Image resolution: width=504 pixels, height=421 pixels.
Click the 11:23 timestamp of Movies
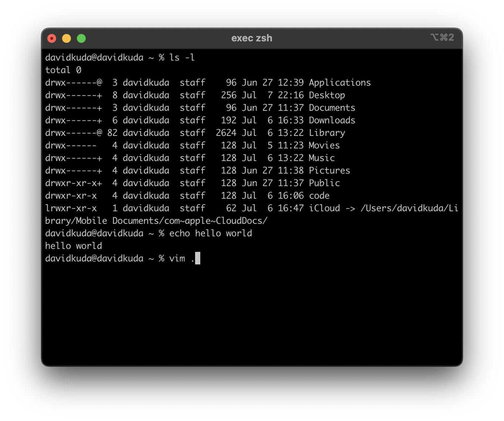291,146
